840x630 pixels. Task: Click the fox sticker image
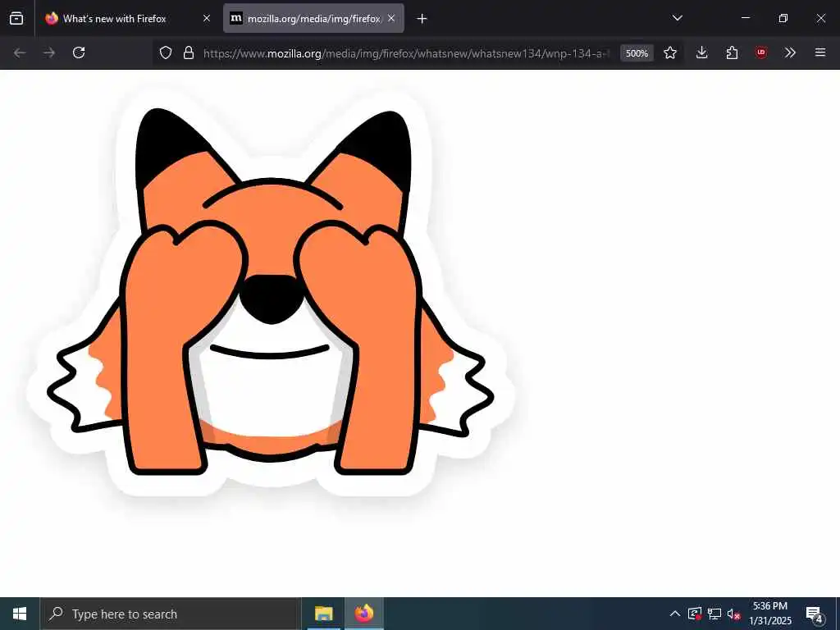(271, 300)
